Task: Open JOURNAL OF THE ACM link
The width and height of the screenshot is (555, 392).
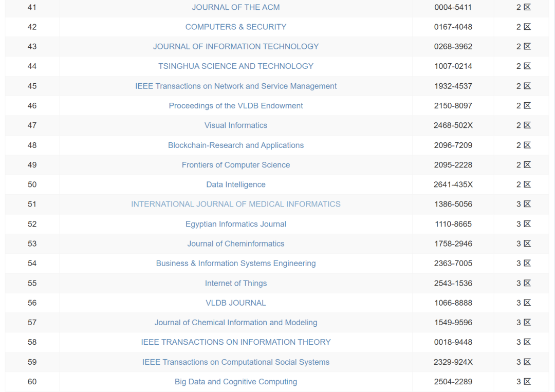Action: click(236, 7)
